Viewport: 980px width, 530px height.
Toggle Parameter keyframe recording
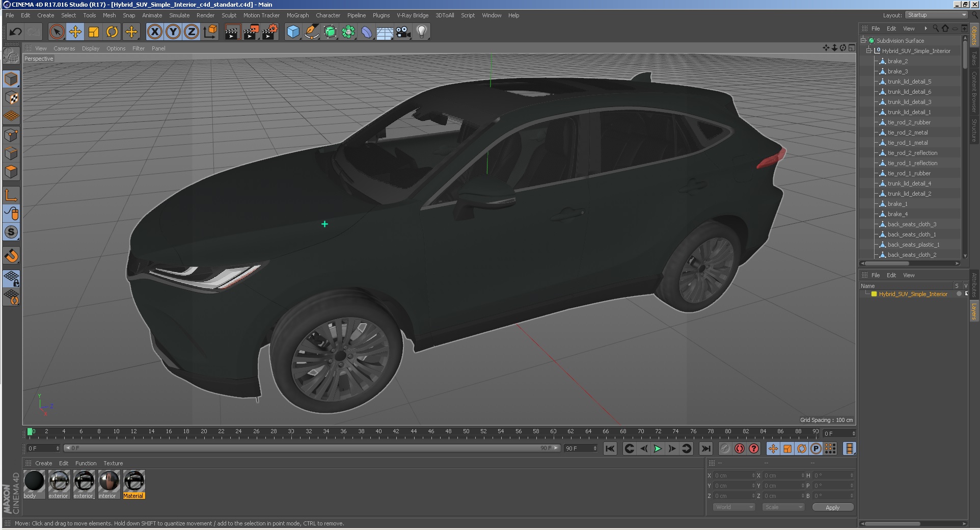pos(816,448)
